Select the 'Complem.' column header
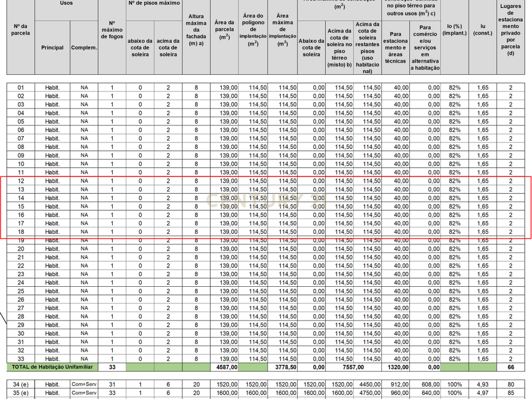The width and height of the screenshot is (532, 399). [84, 47]
